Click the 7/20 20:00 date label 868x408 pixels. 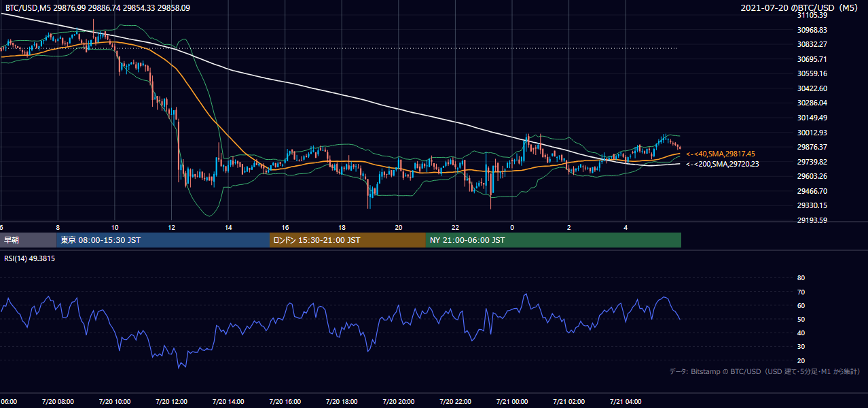click(x=399, y=402)
